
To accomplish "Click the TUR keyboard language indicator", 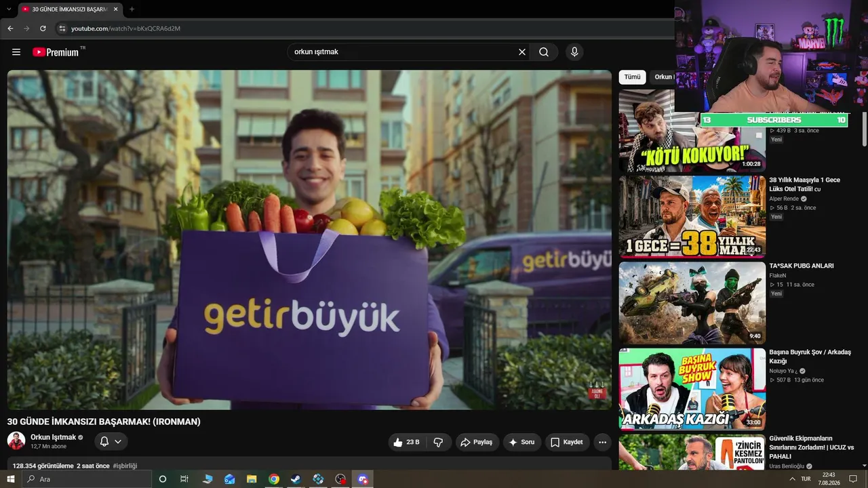I will [806, 479].
